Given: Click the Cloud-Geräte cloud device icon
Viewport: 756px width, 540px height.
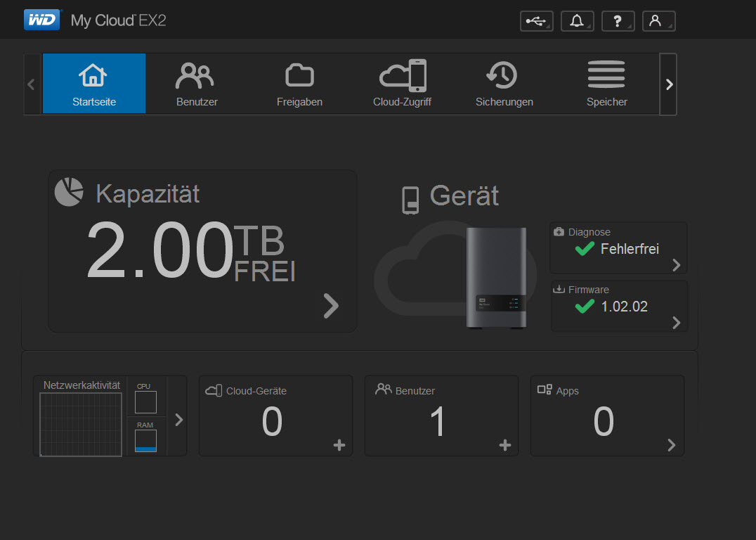Looking at the screenshot, I should pyautogui.click(x=214, y=390).
